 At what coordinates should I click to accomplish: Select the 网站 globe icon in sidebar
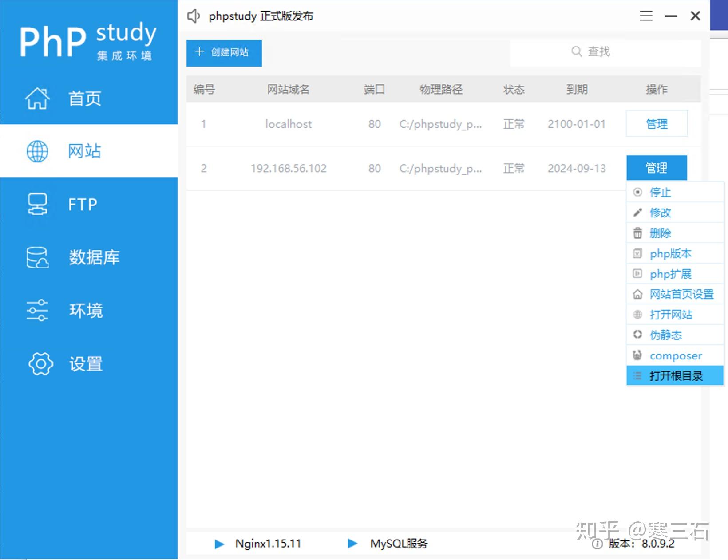point(37,151)
